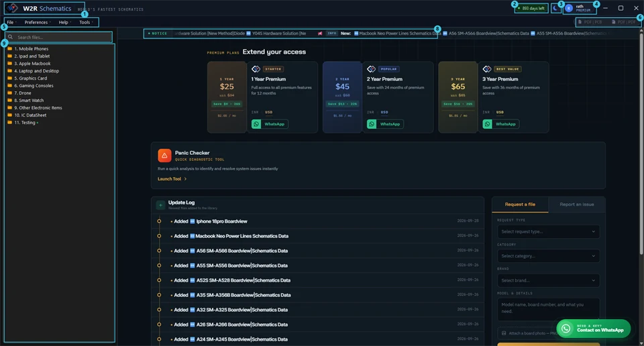Image resolution: width=644 pixels, height=346 pixels.
Task: Click the folder icon for Apple Macbook
Action: (9, 64)
